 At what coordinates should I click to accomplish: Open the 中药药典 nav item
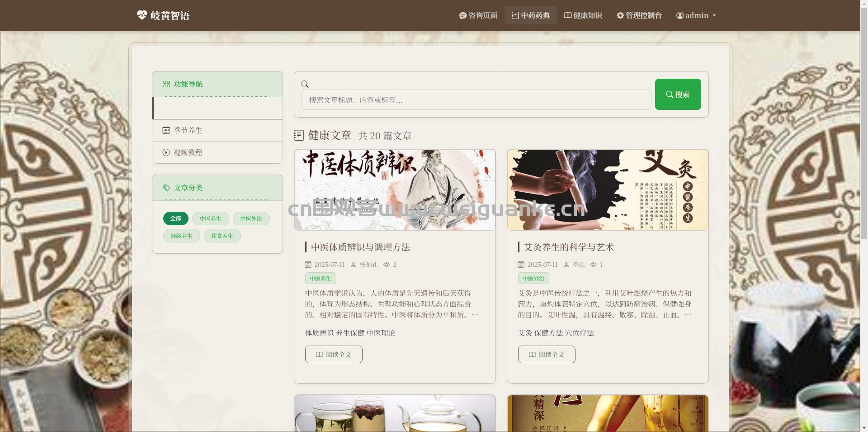(531, 15)
